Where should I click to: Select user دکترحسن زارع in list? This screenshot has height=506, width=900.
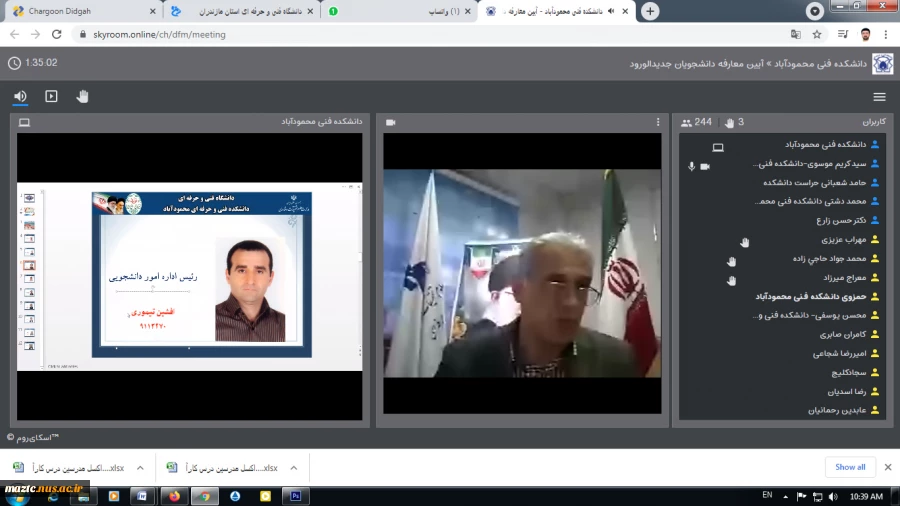coord(841,220)
